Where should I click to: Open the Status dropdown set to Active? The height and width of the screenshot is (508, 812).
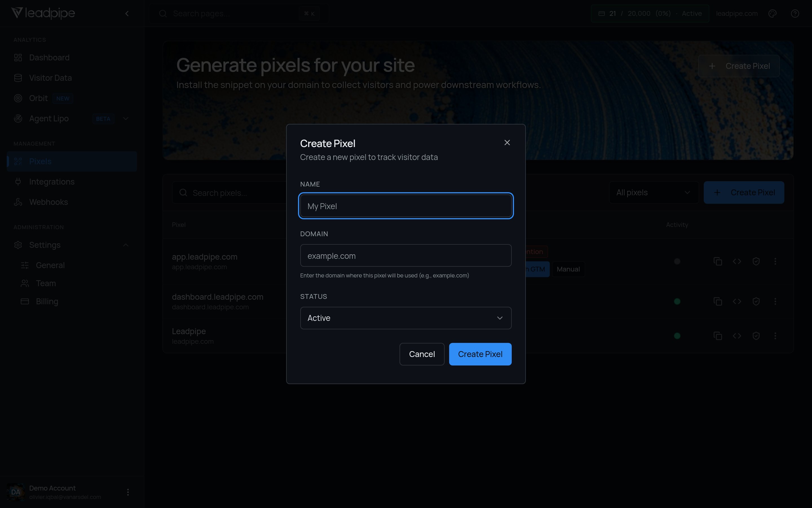pos(406,318)
